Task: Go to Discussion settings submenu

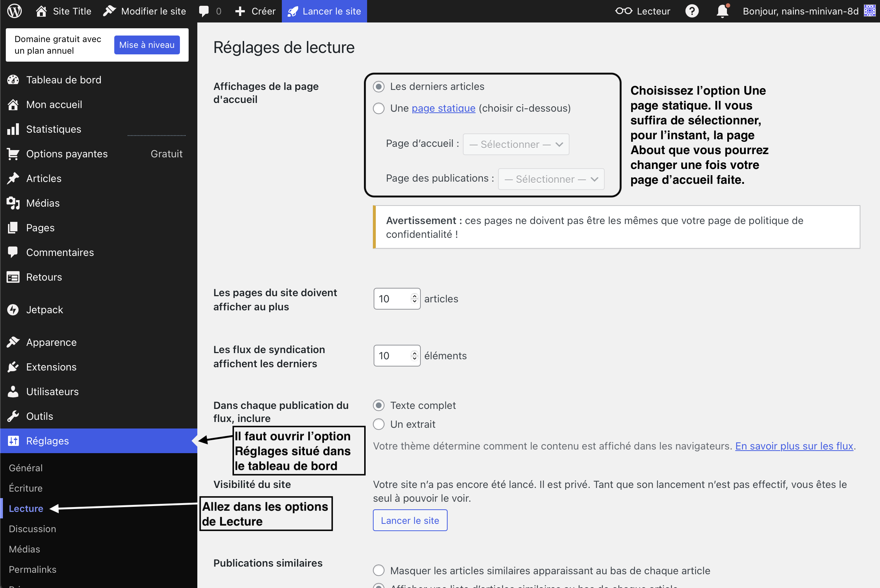Action: (x=32, y=529)
